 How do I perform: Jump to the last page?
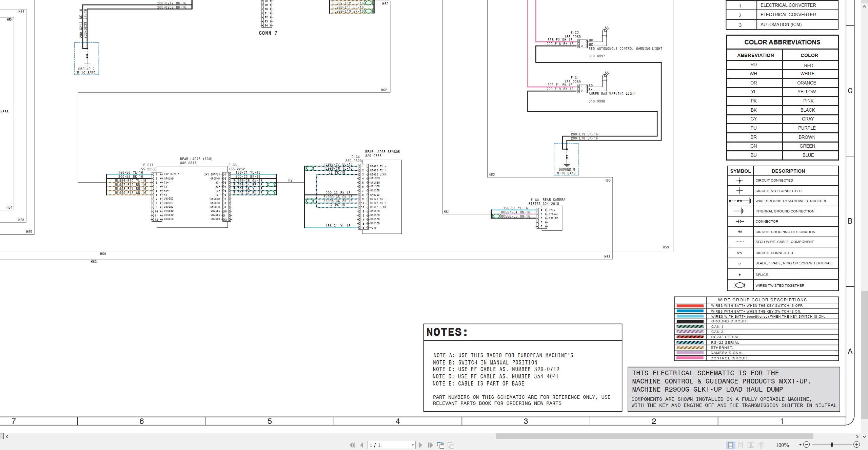pos(430,445)
